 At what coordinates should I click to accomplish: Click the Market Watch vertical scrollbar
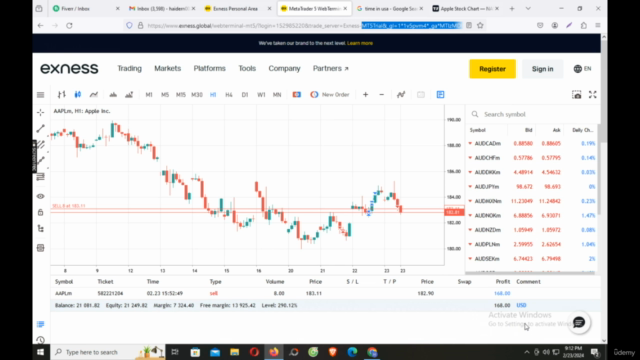pos(599,169)
